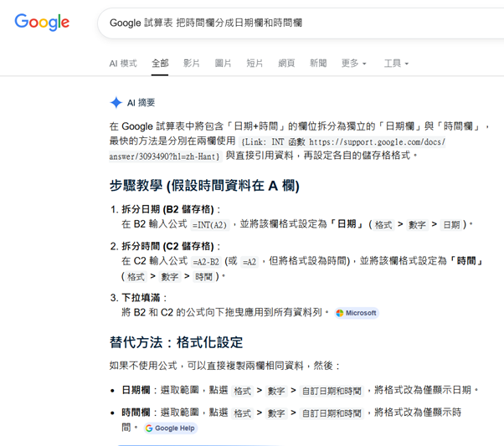Screen dimensions: 504x446
Task: Click the =INT(A2) formula chip
Action: pyautogui.click(x=210, y=225)
